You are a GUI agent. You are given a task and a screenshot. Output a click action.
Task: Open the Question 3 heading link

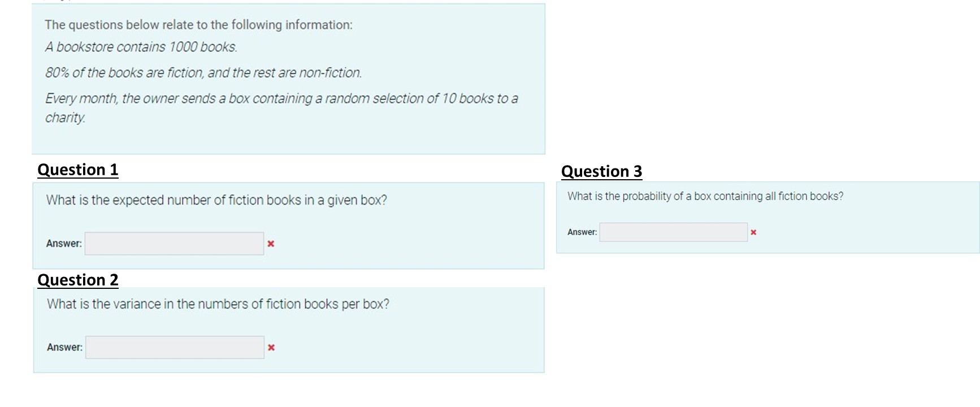click(601, 171)
